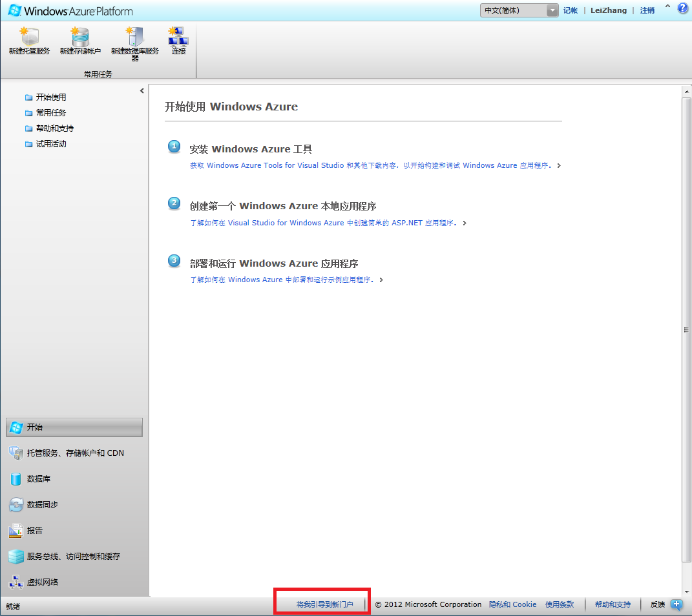Collapse the top ribbon with caret
The width and height of the screenshot is (692, 616).
[667, 6]
